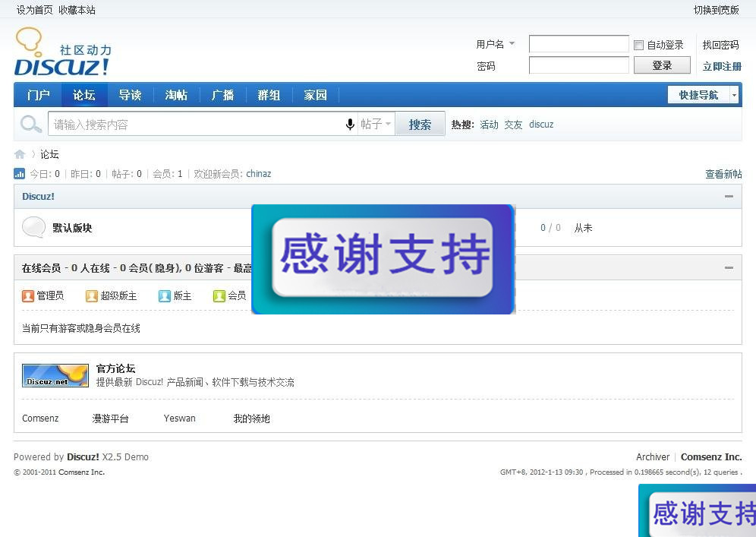The height and width of the screenshot is (537, 756).
Task: Click the 超级版主 member icon
Action: 92,295
